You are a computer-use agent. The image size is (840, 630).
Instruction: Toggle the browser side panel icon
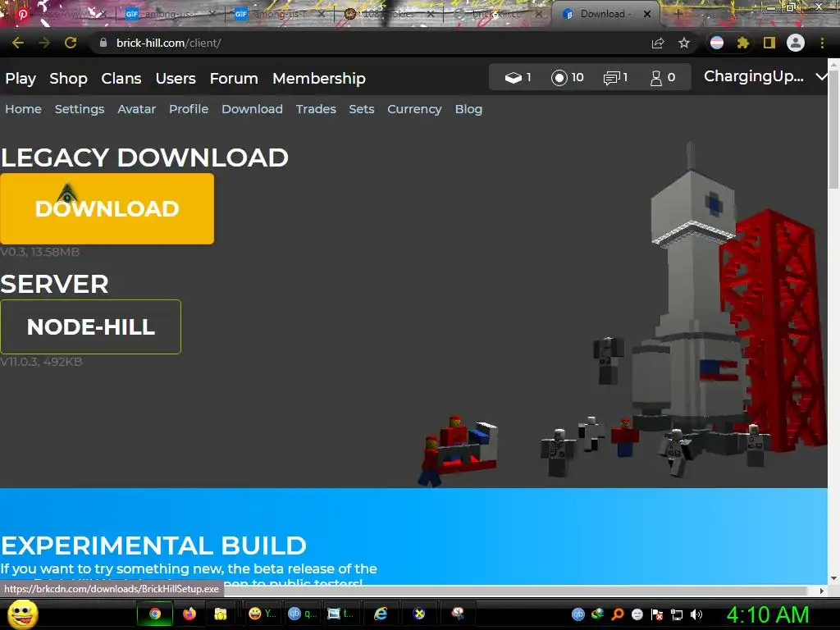(769, 43)
